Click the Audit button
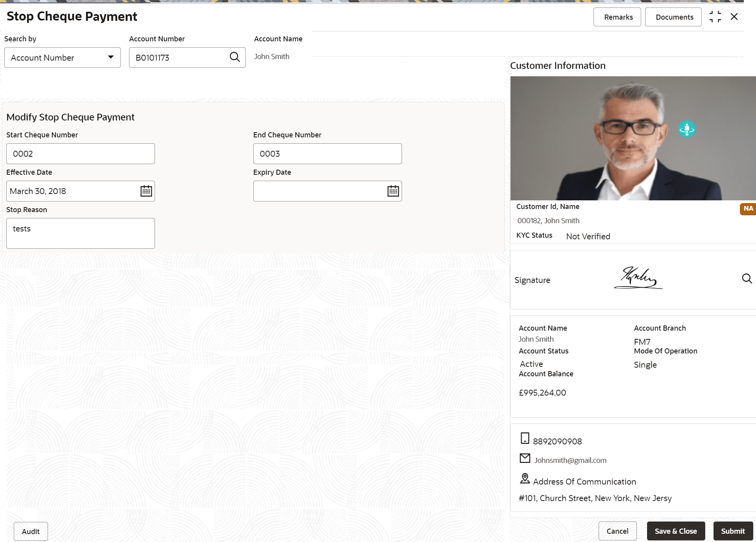The image size is (756, 542). click(x=31, y=531)
